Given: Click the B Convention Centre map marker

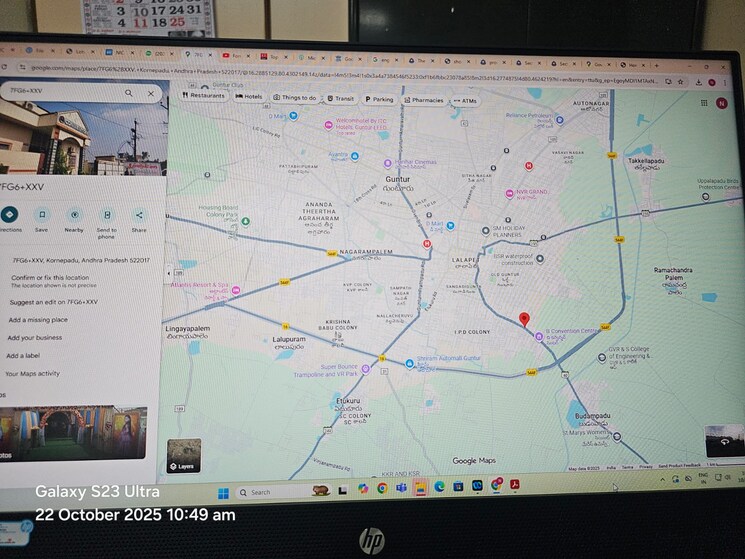Looking at the screenshot, I should 539,337.
